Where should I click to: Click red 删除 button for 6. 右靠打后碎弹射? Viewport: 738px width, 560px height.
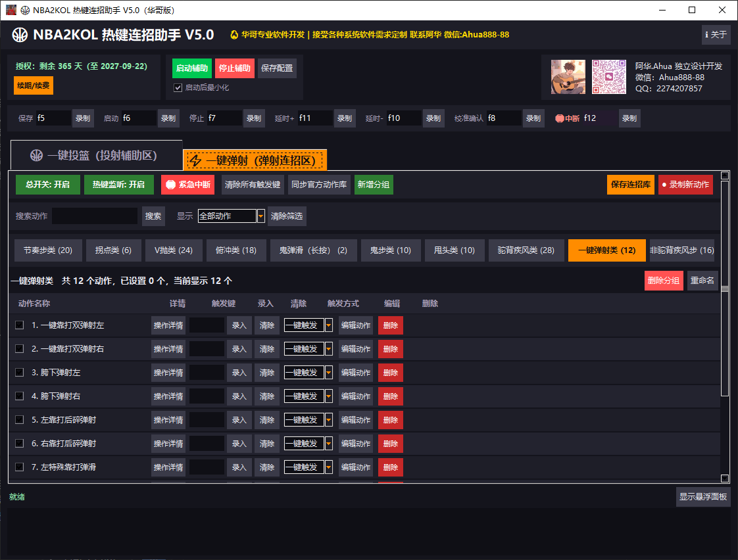pos(391,444)
